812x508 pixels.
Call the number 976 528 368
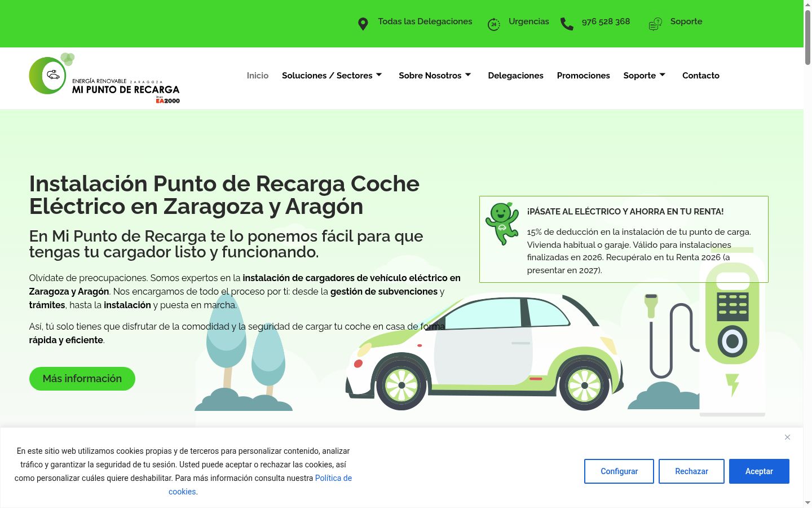[x=606, y=21]
